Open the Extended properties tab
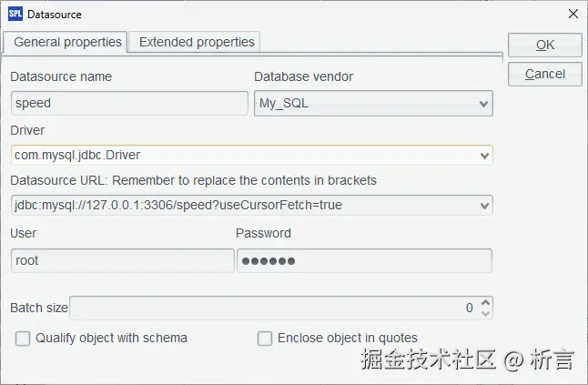This screenshot has width=588, height=385. click(x=197, y=42)
